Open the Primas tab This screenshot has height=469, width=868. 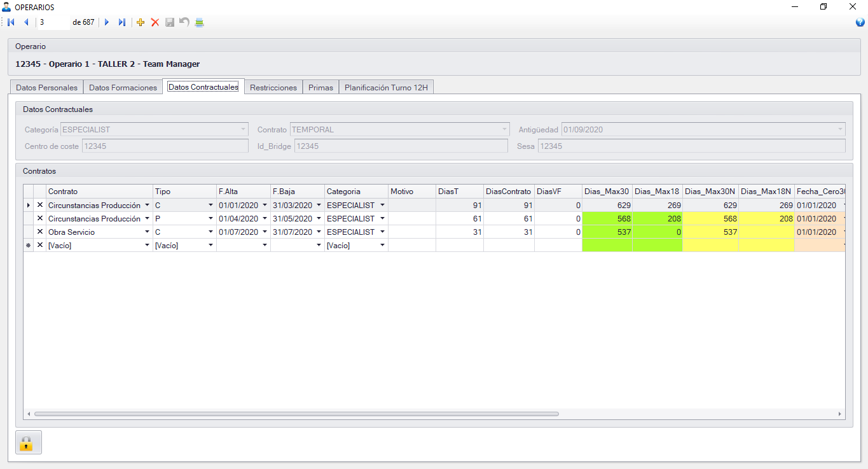(x=320, y=88)
